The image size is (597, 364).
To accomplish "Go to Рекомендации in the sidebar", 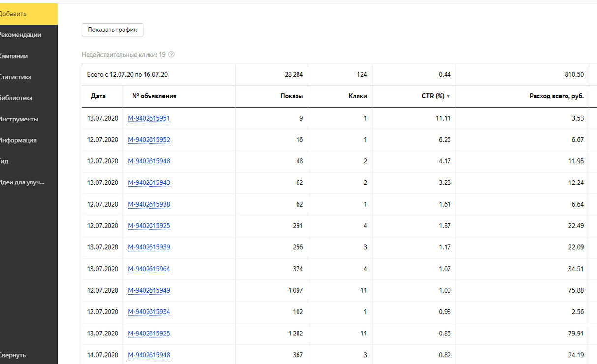I will click(21, 35).
